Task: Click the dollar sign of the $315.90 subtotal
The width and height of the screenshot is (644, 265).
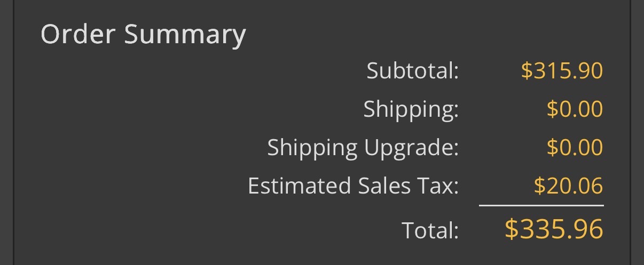Action: (527, 71)
